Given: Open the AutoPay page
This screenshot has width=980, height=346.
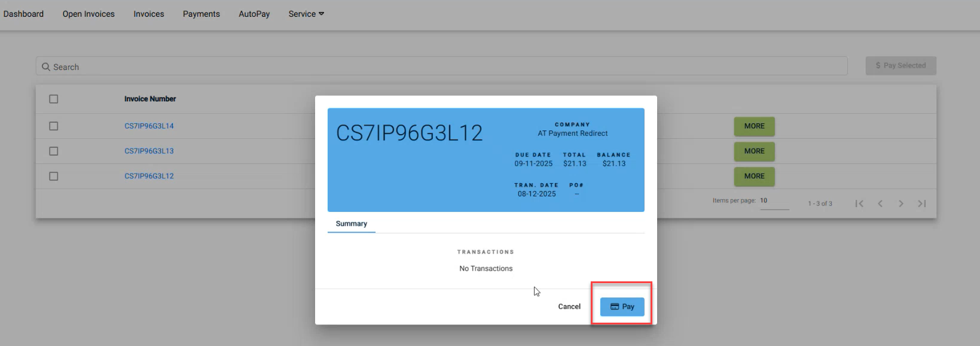Looking at the screenshot, I should (x=254, y=14).
